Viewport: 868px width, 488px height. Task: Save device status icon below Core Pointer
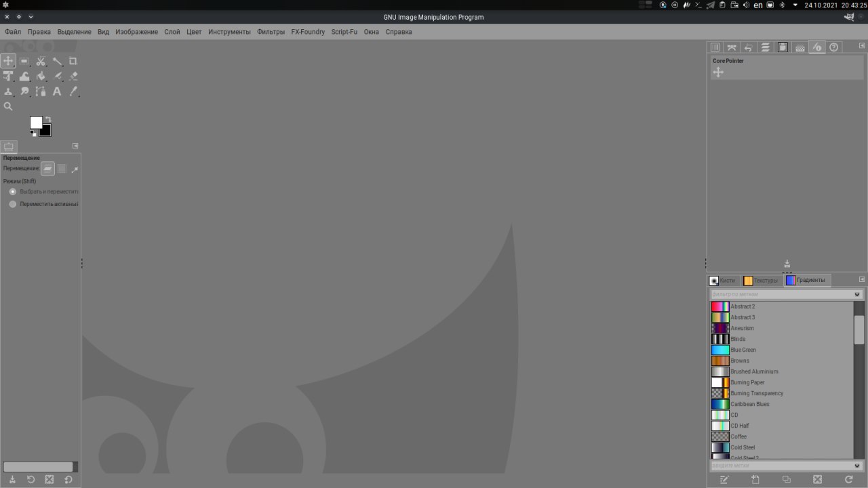click(787, 264)
